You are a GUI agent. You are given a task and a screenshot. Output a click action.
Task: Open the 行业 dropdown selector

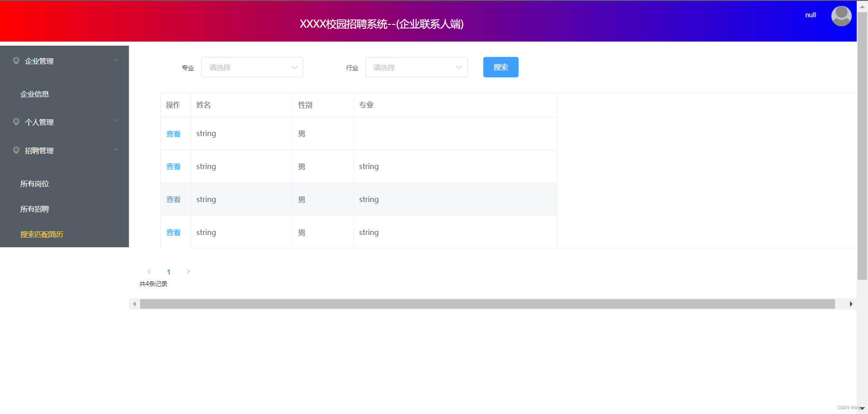416,67
